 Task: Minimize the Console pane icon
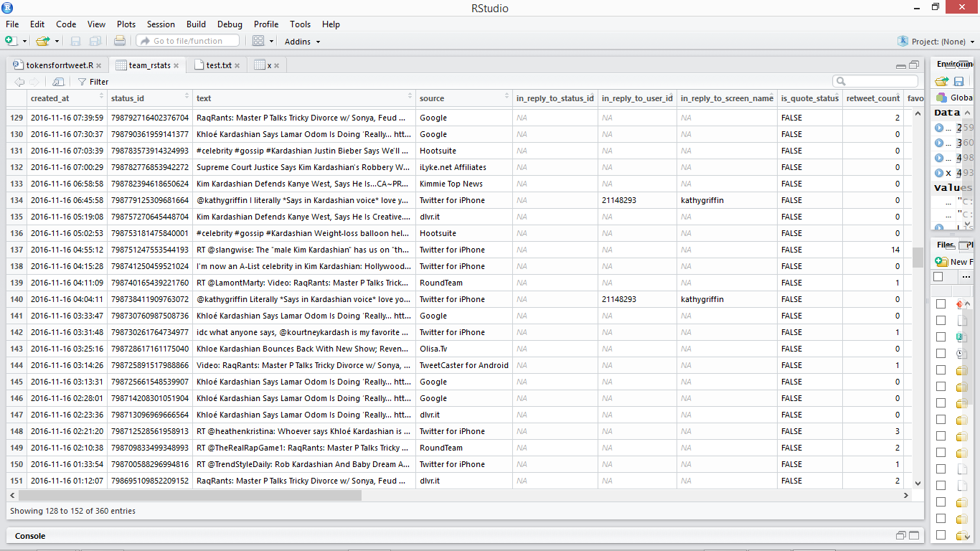[901, 535]
